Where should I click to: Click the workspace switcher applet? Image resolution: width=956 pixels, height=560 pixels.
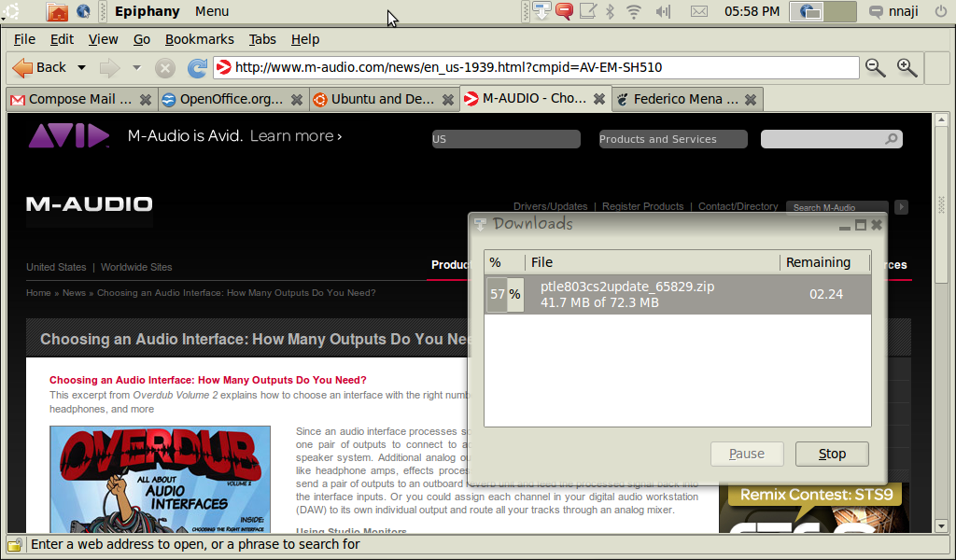point(822,11)
